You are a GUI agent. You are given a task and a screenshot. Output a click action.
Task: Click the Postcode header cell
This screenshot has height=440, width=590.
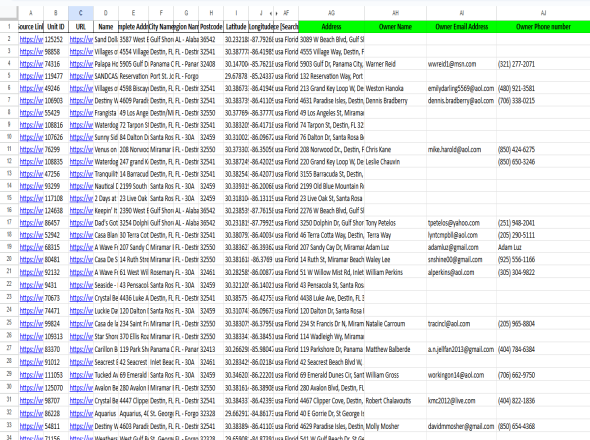coord(211,27)
